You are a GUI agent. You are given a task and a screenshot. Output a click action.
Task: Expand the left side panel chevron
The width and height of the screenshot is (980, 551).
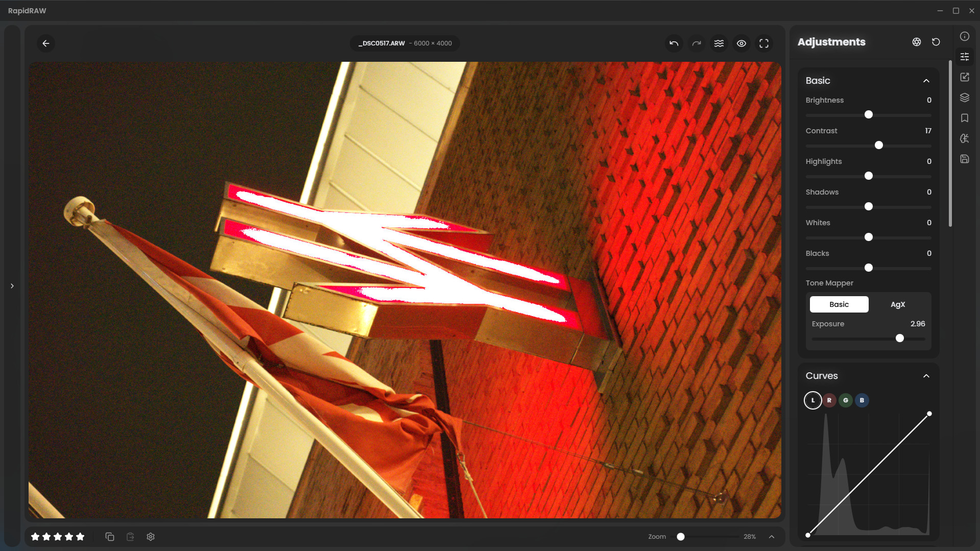[12, 286]
